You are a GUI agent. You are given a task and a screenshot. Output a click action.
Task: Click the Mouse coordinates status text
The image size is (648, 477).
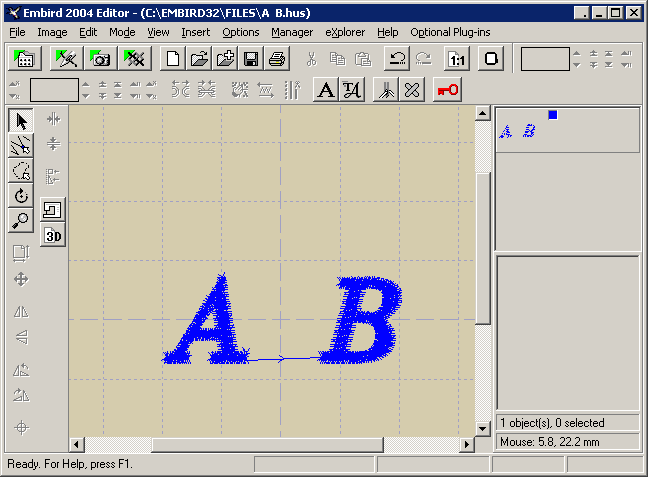[550, 442]
